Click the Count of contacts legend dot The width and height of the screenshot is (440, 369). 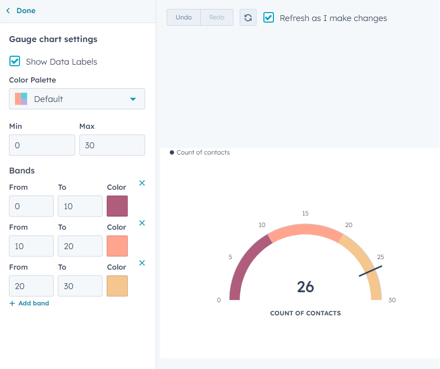[172, 153]
